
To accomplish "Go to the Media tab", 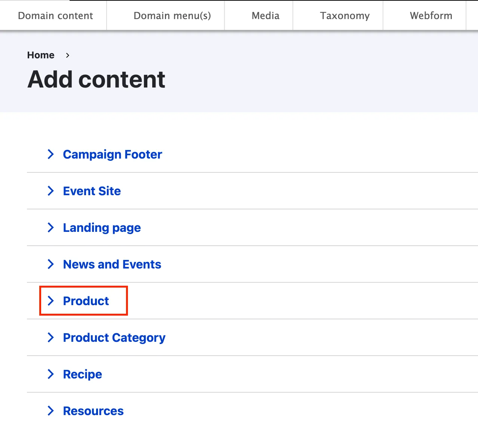I will point(266,16).
